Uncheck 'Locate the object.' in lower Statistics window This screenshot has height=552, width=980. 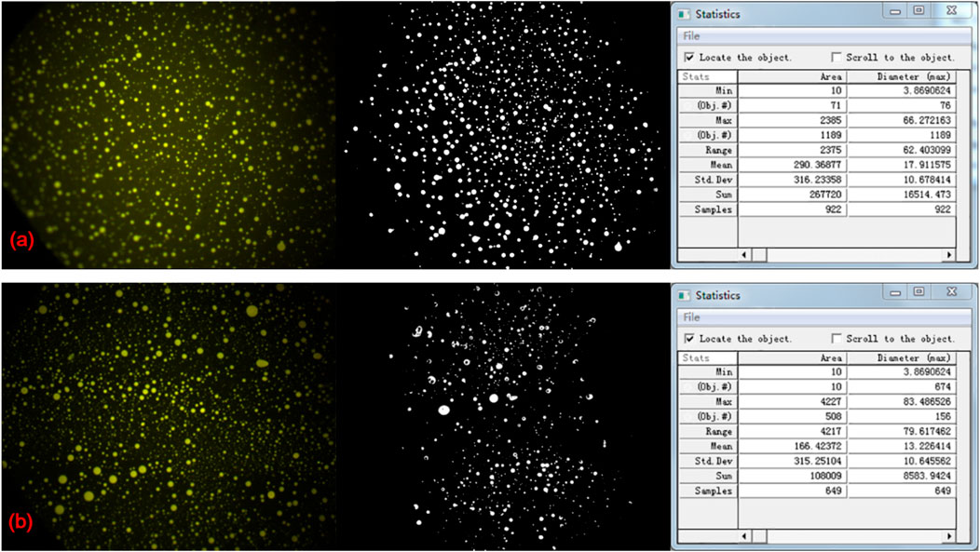tap(688, 339)
